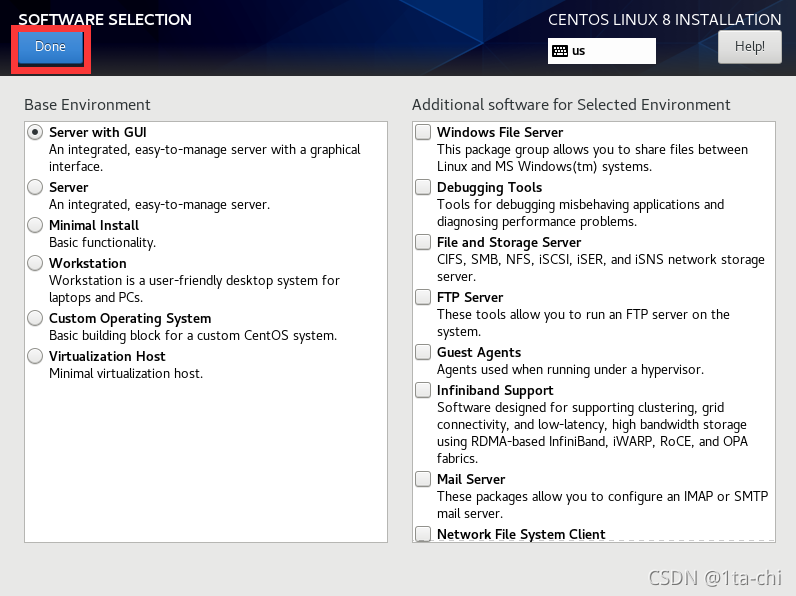Viewport: 796px width, 596px height.
Task: Enable the FTP Server checkbox
Action: pyautogui.click(x=423, y=296)
